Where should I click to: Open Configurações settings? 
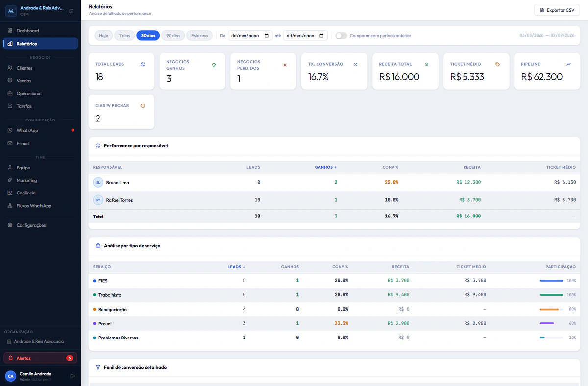(40, 225)
